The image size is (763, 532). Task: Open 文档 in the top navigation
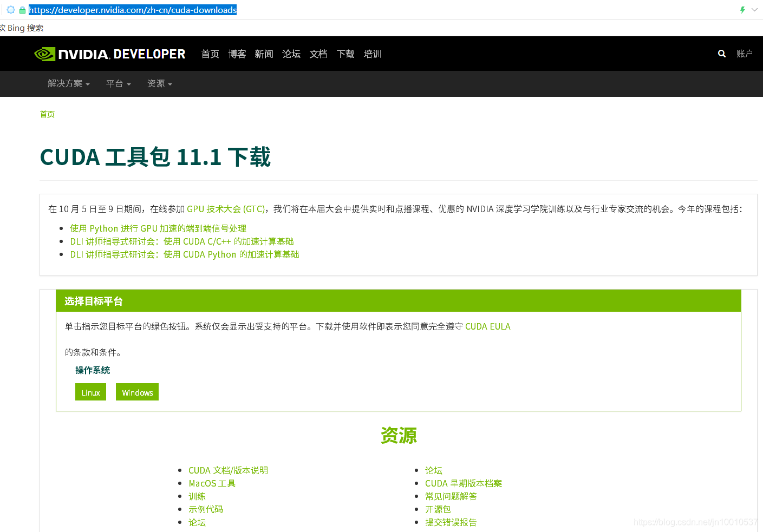click(318, 54)
